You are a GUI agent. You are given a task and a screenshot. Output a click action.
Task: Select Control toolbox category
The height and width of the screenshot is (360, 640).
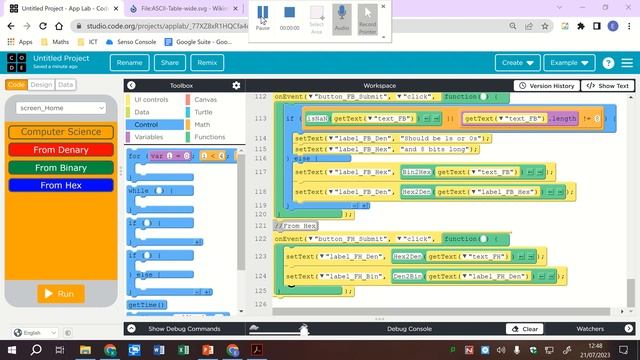(155, 124)
